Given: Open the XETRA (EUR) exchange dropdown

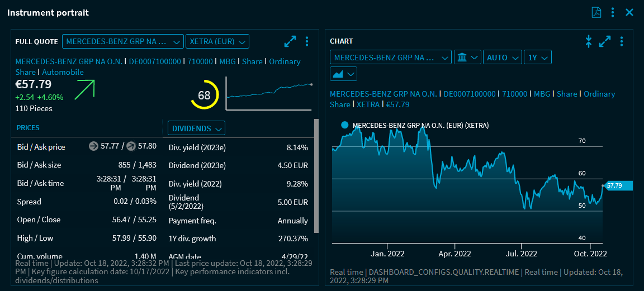Looking at the screenshot, I should 217,41.
